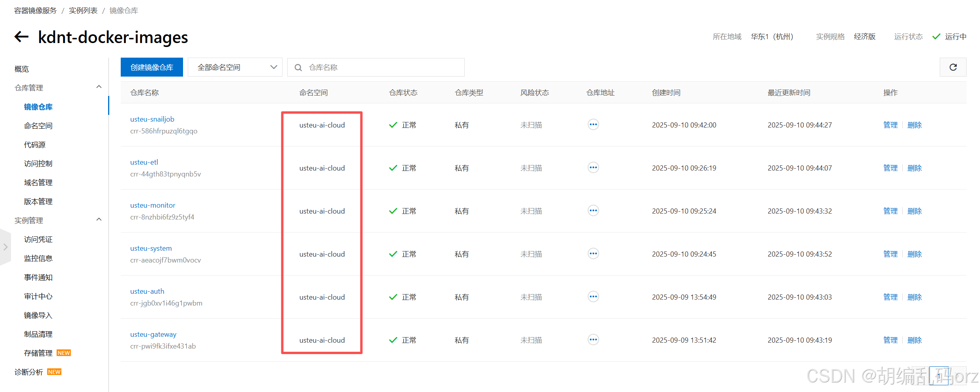Go back using the left arrow icon
Screen dimensions: 980x392
pos(22,37)
